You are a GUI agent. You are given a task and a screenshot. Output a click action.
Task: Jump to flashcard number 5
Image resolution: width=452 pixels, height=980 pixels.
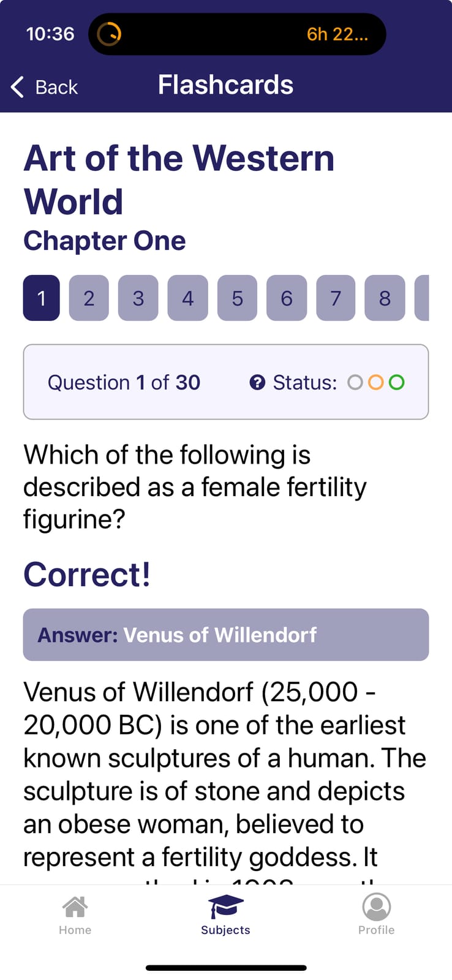tap(237, 298)
